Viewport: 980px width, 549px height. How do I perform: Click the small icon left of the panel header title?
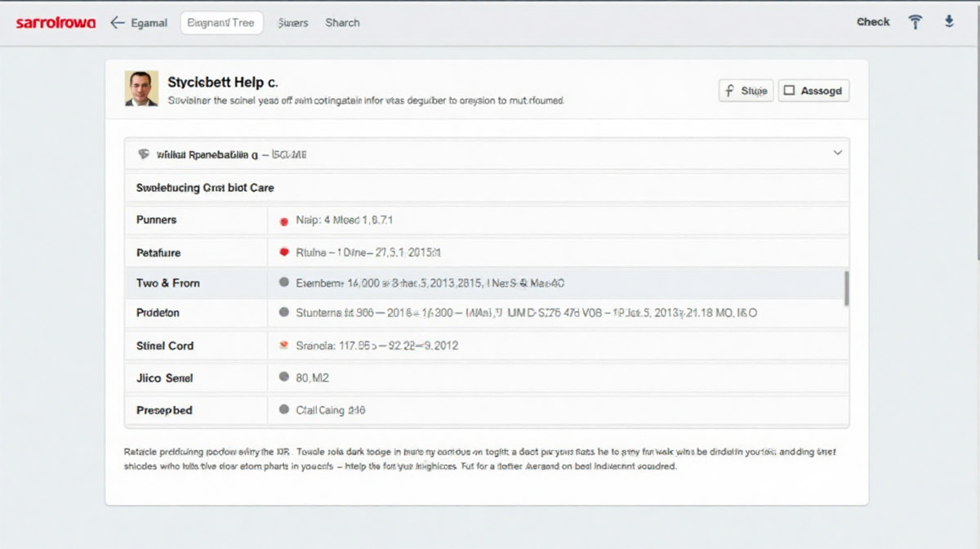click(144, 154)
